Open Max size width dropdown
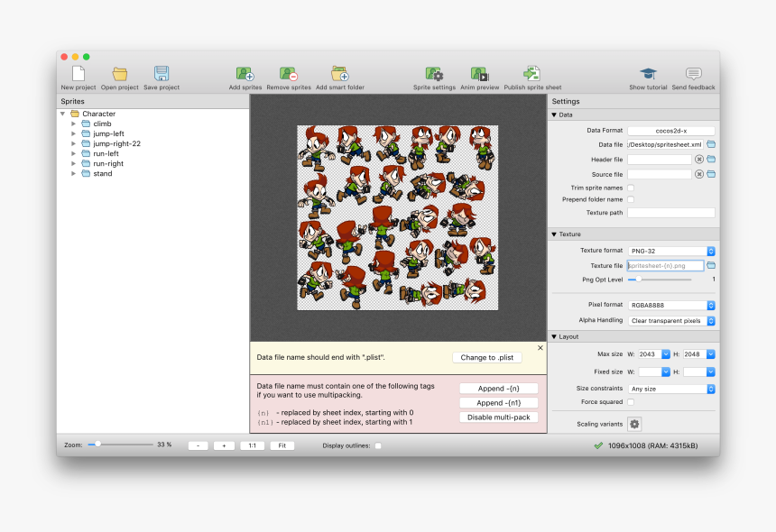The width and height of the screenshot is (776, 532). pos(666,354)
